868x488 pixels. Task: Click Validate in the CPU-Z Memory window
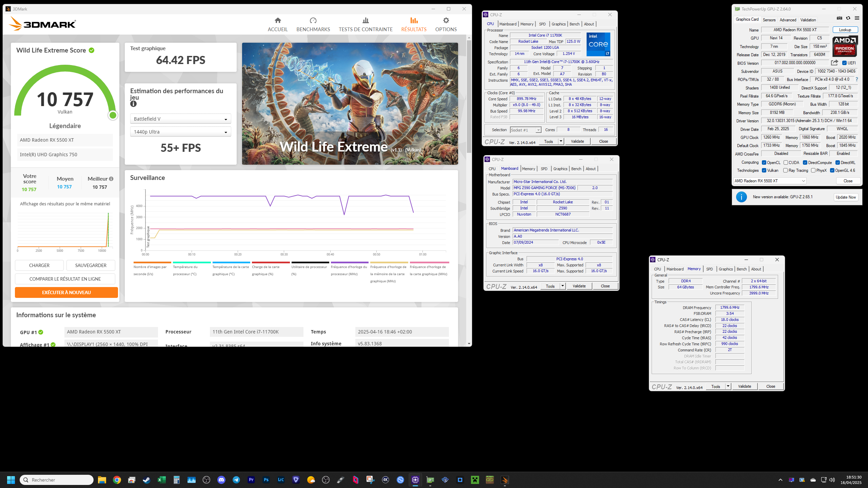click(745, 386)
